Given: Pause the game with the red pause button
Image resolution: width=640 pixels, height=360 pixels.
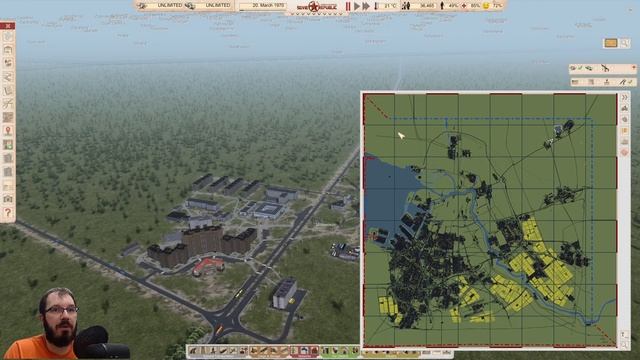Looking at the screenshot, I should [348, 6].
